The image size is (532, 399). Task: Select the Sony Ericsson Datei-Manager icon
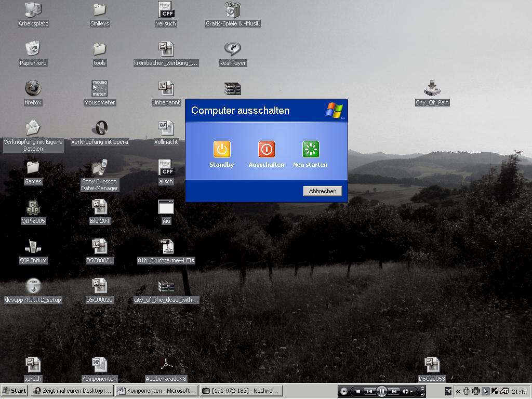pyautogui.click(x=99, y=168)
